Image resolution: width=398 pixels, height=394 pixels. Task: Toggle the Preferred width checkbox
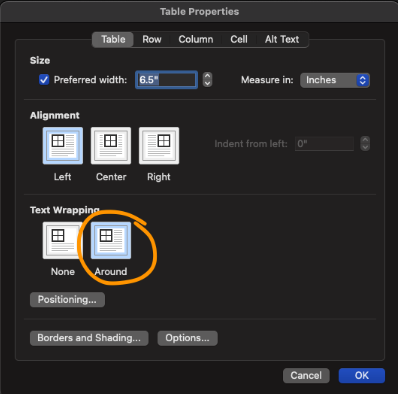pos(44,80)
